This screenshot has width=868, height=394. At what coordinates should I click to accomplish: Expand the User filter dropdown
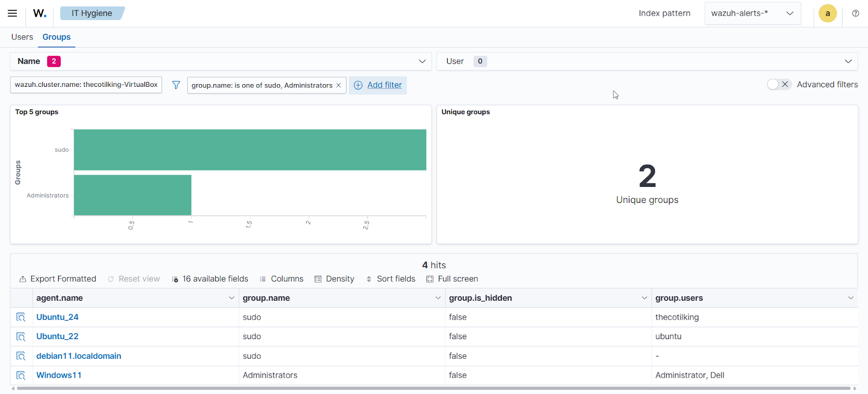(x=848, y=61)
